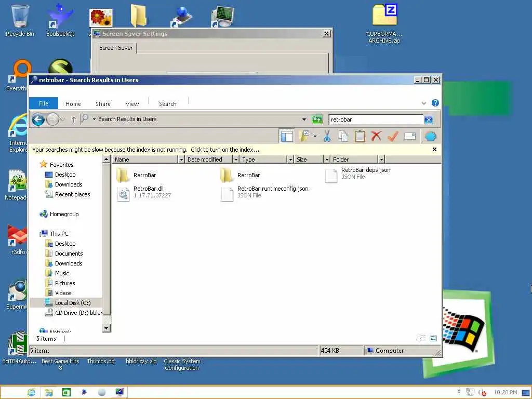Click the blue shell icon in toolbar
Screen dimensions: 532x399
[431, 137]
